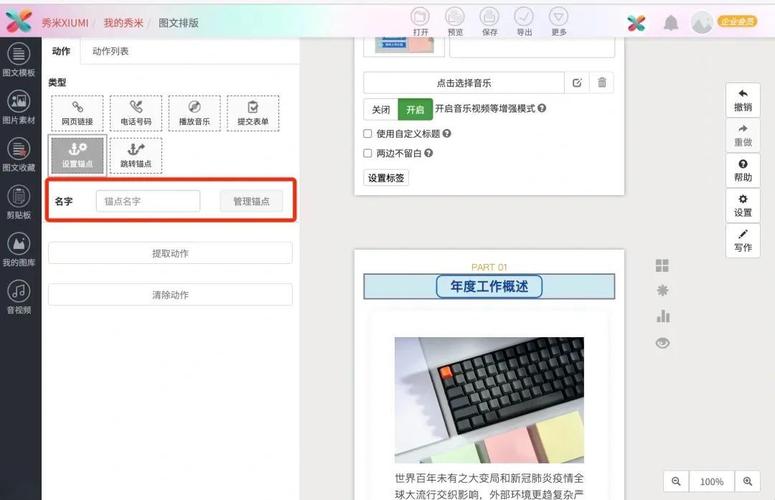
Task: Click the 企业会员 badge
Action: 737,21
